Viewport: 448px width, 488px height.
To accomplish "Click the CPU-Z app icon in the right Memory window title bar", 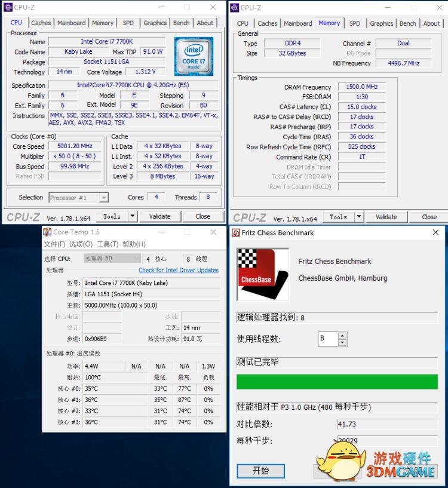I will pyautogui.click(x=234, y=8).
